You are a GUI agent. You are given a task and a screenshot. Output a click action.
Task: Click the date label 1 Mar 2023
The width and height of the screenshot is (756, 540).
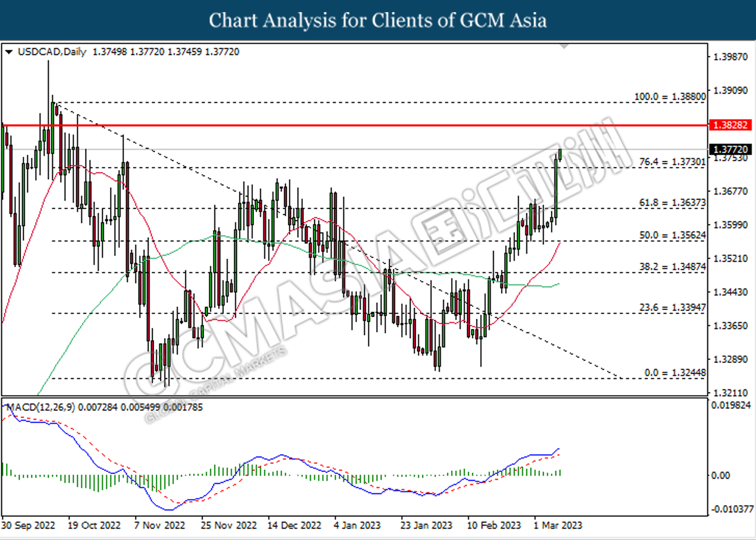click(558, 525)
